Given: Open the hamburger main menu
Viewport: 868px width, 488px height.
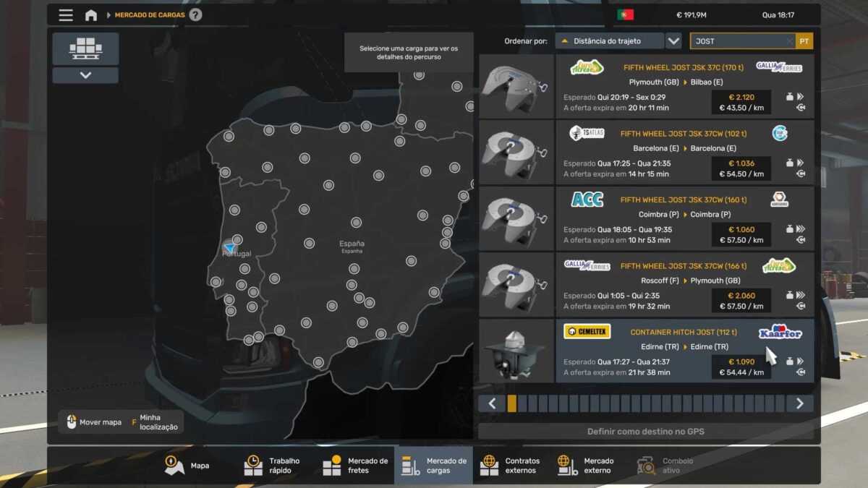Looking at the screenshot, I should pos(66,15).
